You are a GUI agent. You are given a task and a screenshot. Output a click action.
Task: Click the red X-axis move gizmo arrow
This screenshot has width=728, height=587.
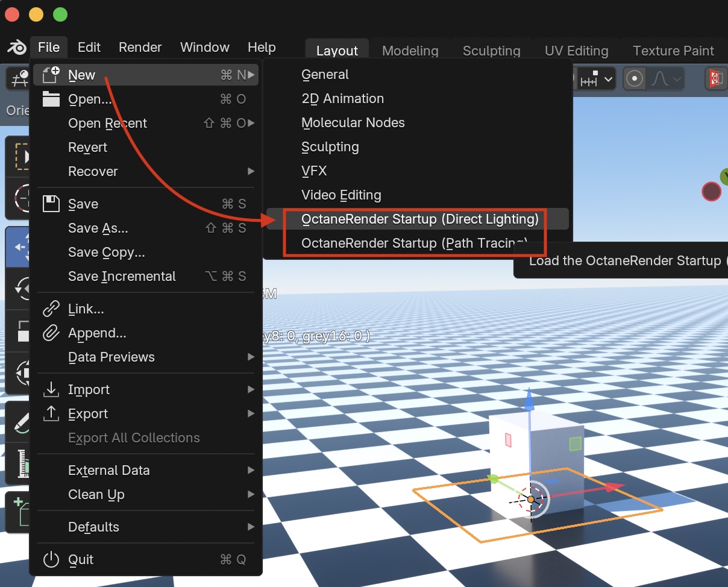[x=613, y=487]
